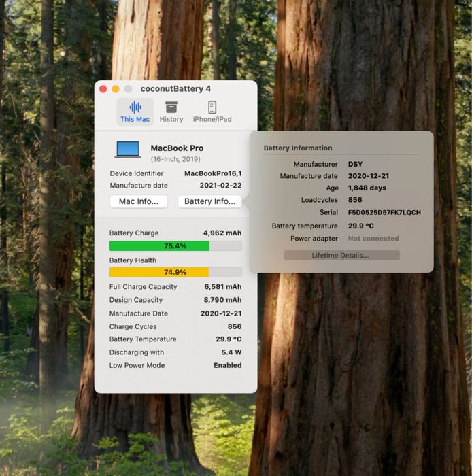Open the Mac Info button
The width and height of the screenshot is (472, 476).
[139, 201]
